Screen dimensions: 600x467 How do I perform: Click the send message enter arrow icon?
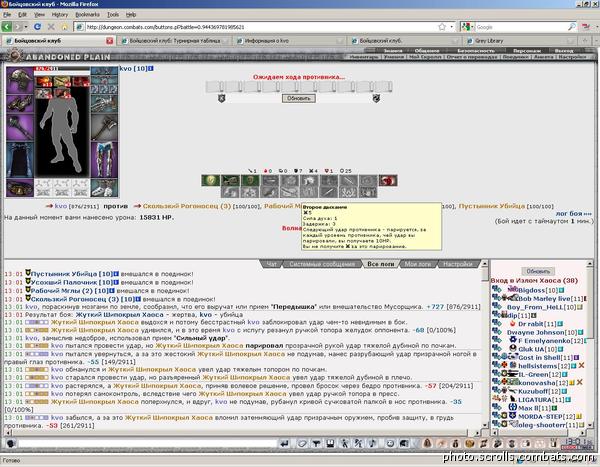(x=284, y=444)
